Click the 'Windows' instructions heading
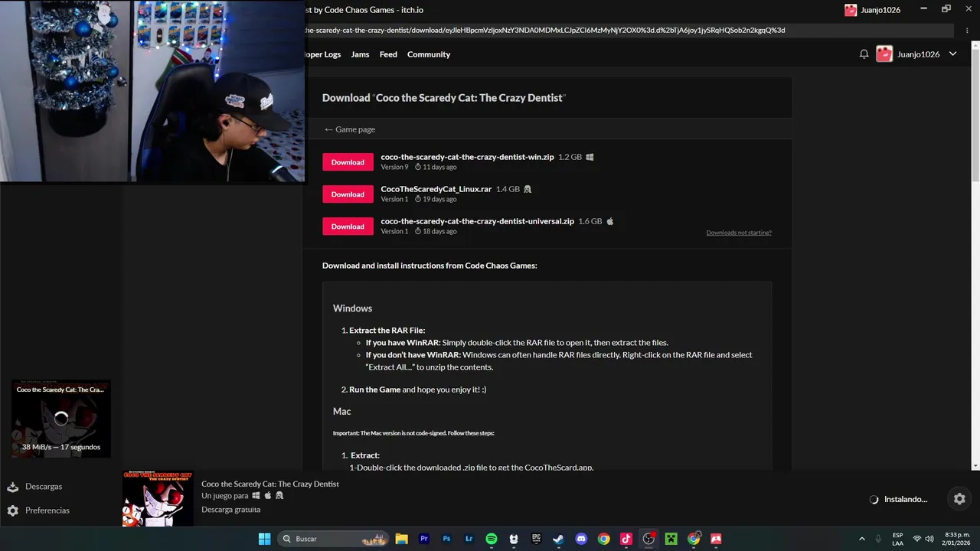The height and width of the screenshot is (551, 980). coord(352,308)
